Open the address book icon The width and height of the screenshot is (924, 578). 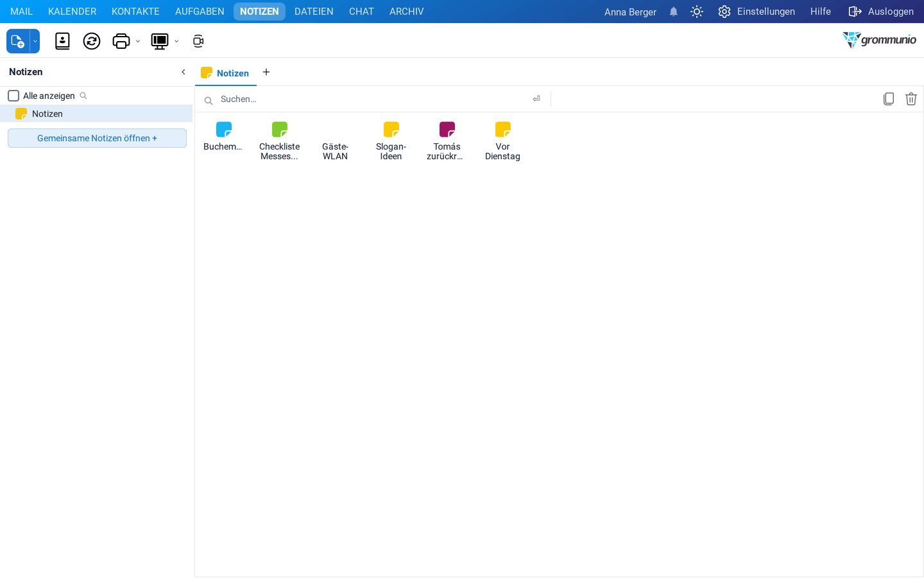(x=62, y=41)
